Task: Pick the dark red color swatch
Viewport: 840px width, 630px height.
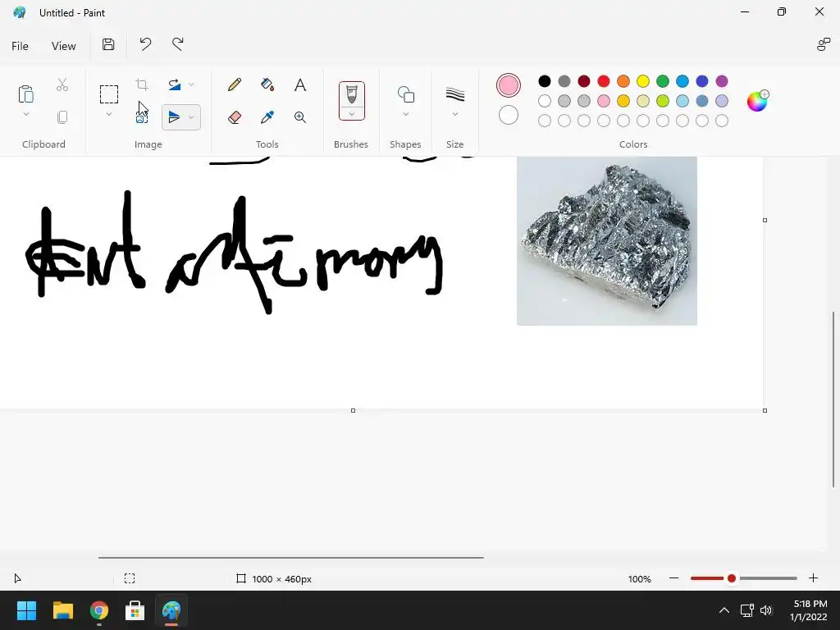Action: [x=584, y=81]
